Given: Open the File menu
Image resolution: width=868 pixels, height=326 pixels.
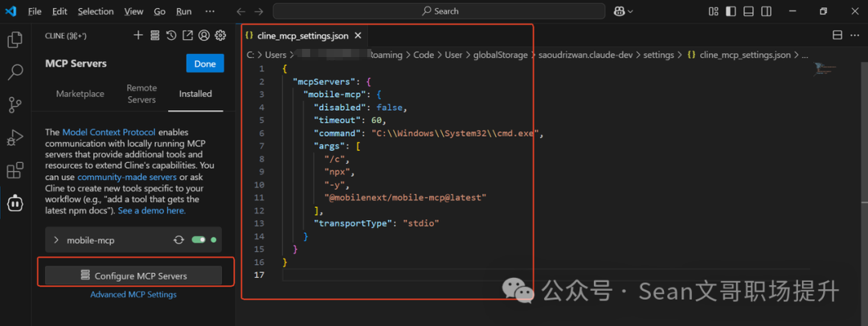Looking at the screenshot, I should [35, 11].
